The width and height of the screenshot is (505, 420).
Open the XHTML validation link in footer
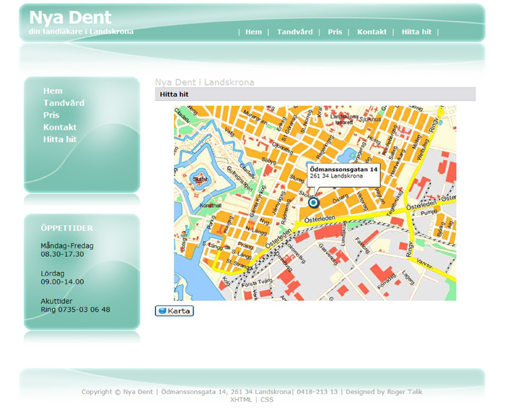tap(241, 400)
